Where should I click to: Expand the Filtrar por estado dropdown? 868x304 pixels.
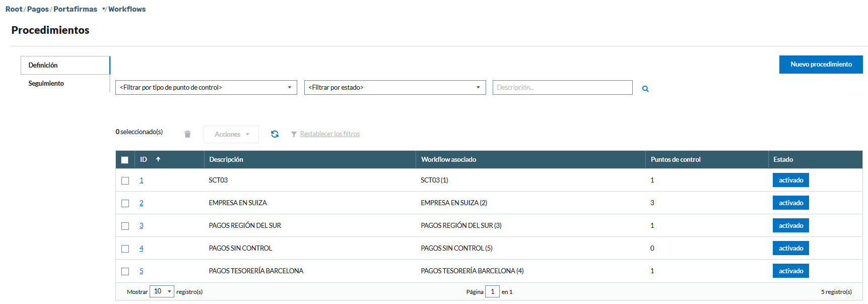tap(394, 88)
